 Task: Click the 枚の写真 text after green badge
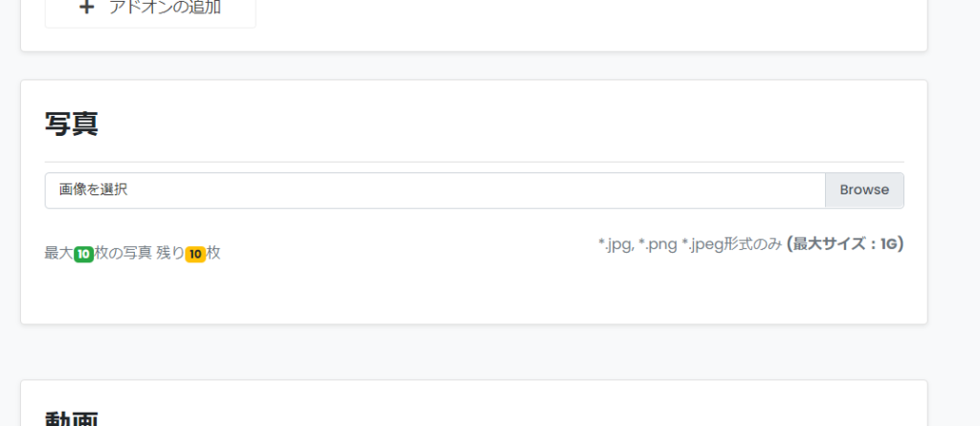pyautogui.click(x=123, y=254)
